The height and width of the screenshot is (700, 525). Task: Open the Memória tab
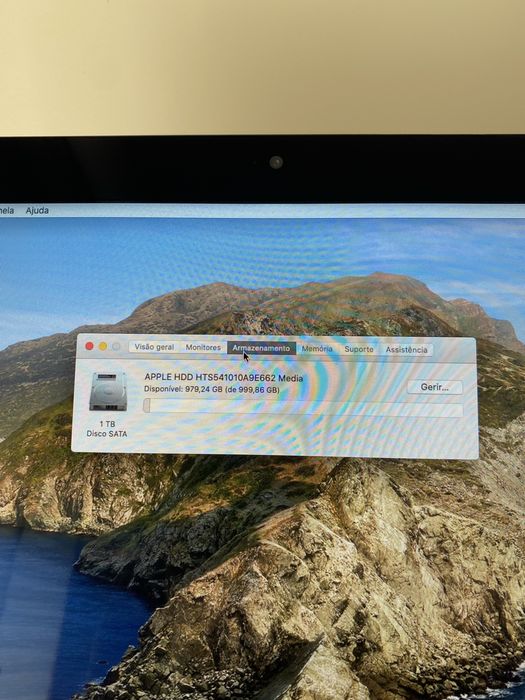317,349
